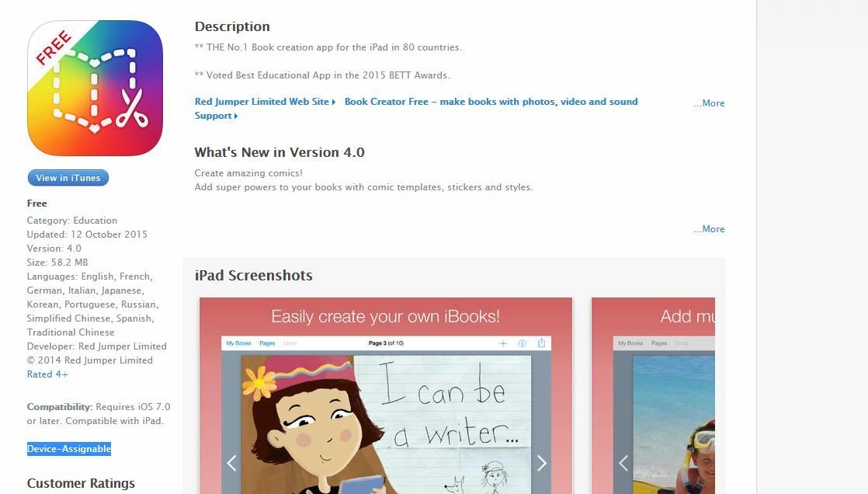Select Pages tab in the first screenshot
This screenshot has width=868, height=494.
(x=267, y=343)
